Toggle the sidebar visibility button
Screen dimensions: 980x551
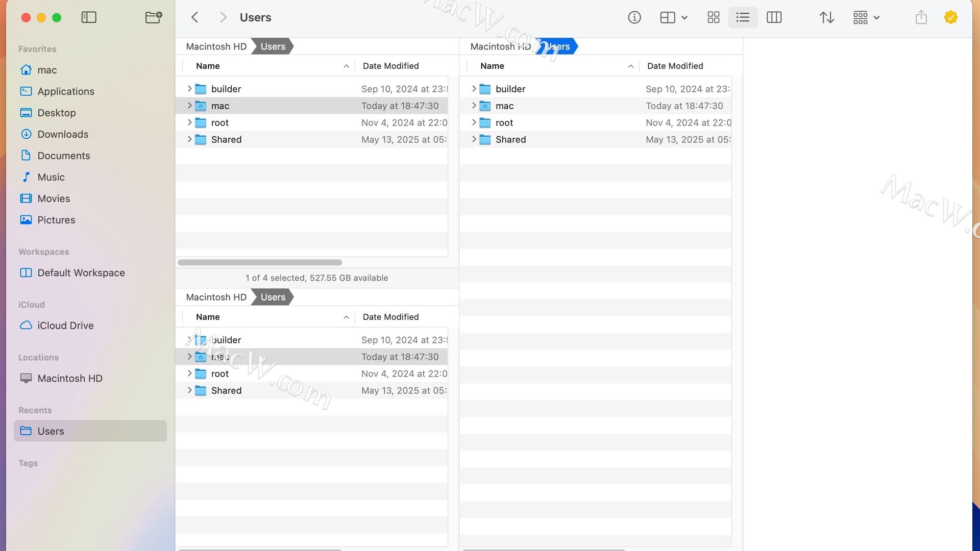(x=89, y=17)
